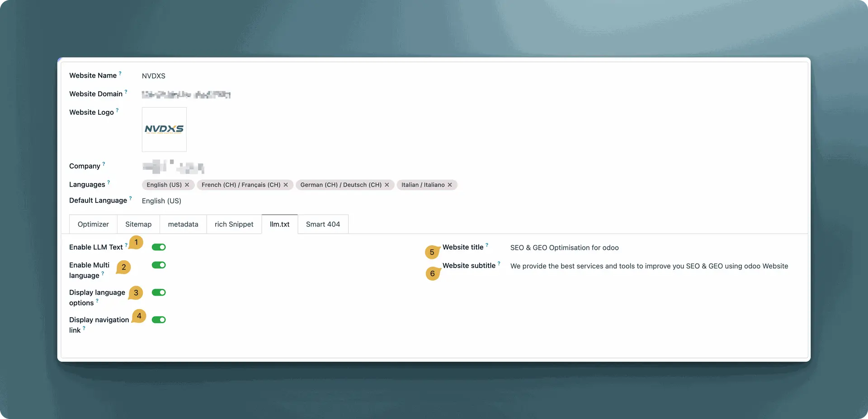This screenshot has height=419, width=868.
Task: Remove the Italian language tag
Action: pos(450,185)
